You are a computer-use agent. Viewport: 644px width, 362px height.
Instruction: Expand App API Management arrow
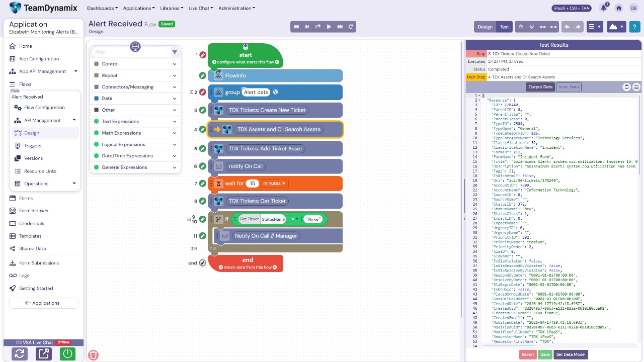point(76,71)
